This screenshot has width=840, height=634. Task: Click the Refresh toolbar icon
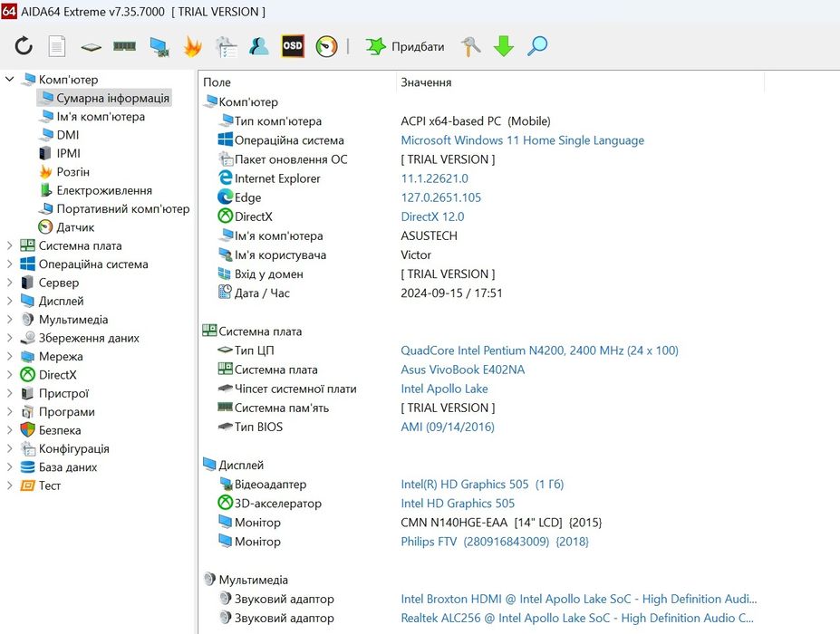click(x=24, y=46)
